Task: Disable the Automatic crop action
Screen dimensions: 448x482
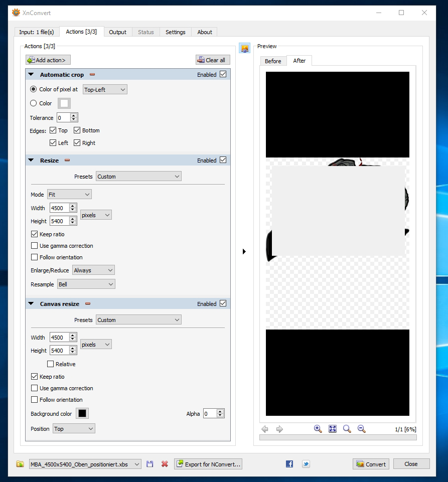Action: click(223, 74)
